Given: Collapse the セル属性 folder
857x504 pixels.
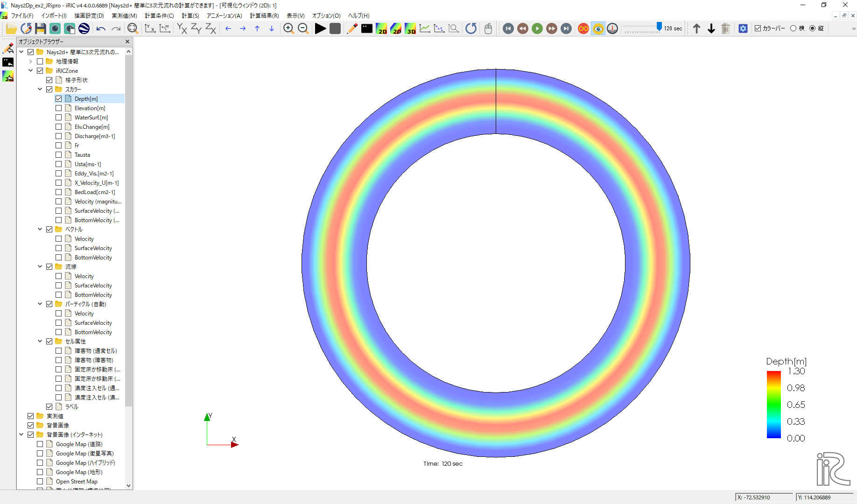Looking at the screenshot, I should point(40,341).
